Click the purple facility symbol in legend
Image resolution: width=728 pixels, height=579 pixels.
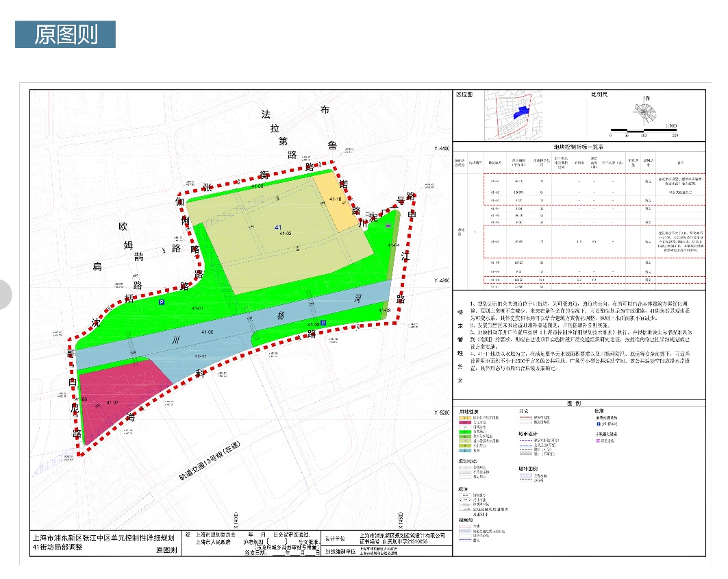(x=599, y=442)
